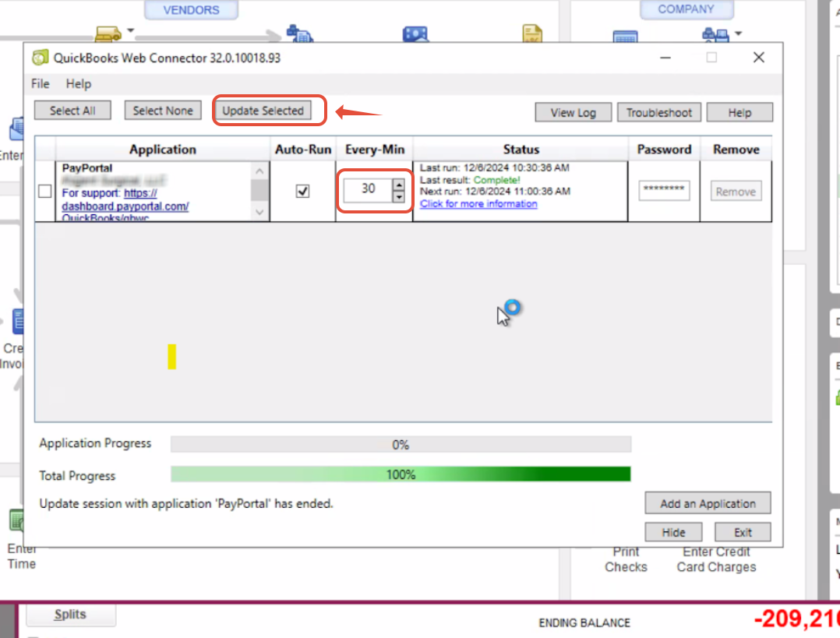This screenshot has height=638, width=840.
Task: Open the View Log button
Action: pos(574,112)
